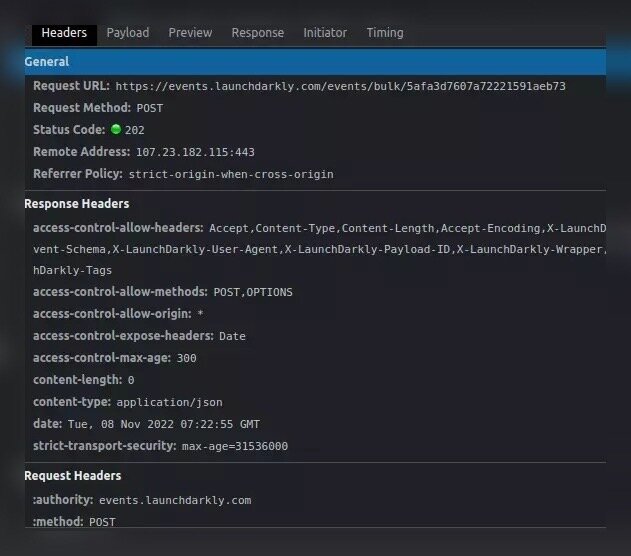This screenshot has width=631, height=556.
Task: Click the hDarkly-Tags wrapped header line
Action: coord(72,270)
